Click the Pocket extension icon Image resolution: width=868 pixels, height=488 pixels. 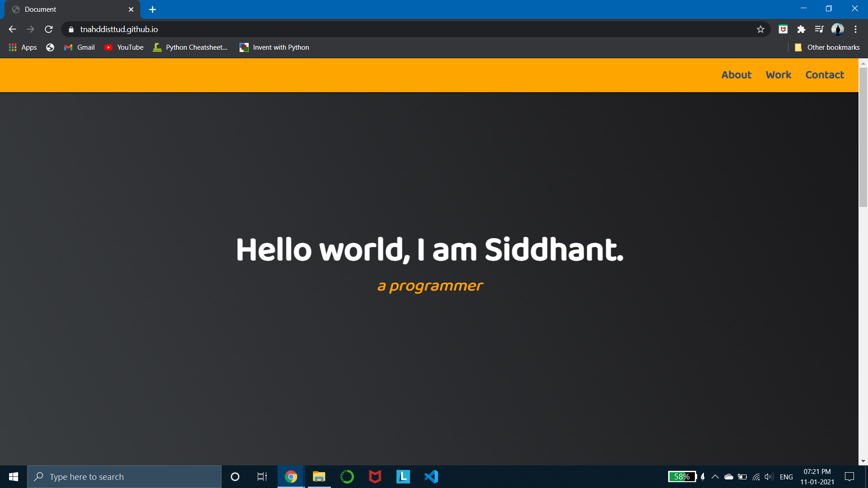tap(783, 29)
